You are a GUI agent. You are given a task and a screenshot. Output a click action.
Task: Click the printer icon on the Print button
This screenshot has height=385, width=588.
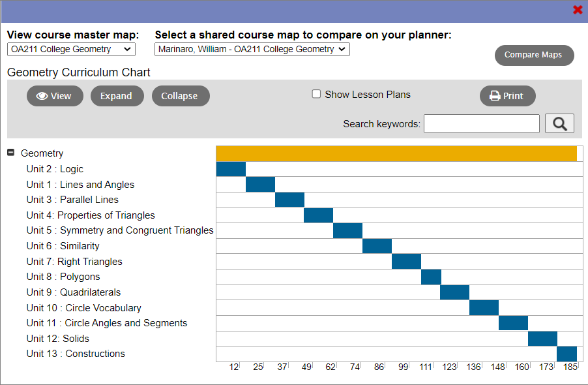pos(496,95)
